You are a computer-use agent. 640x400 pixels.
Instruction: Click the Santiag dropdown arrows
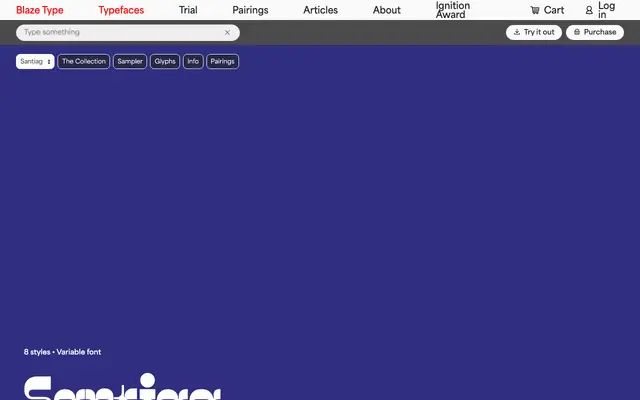click(49, 62)
